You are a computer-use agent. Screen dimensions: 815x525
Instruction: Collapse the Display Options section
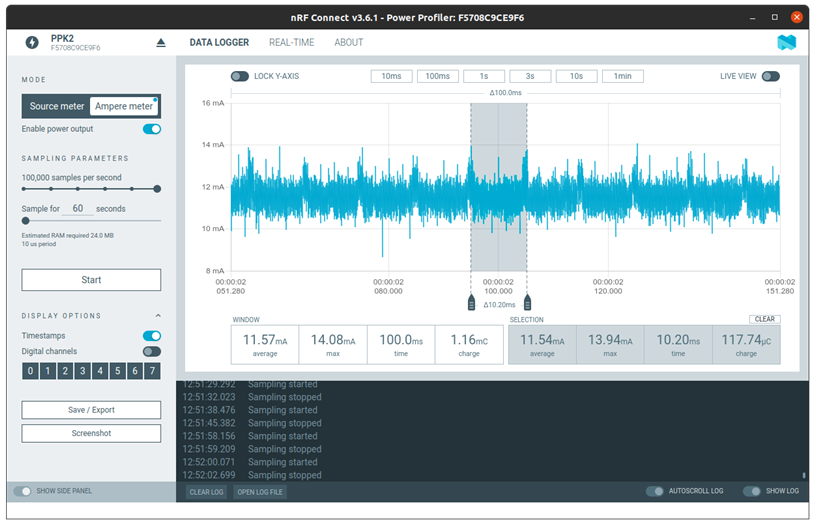tap(157, 316)
